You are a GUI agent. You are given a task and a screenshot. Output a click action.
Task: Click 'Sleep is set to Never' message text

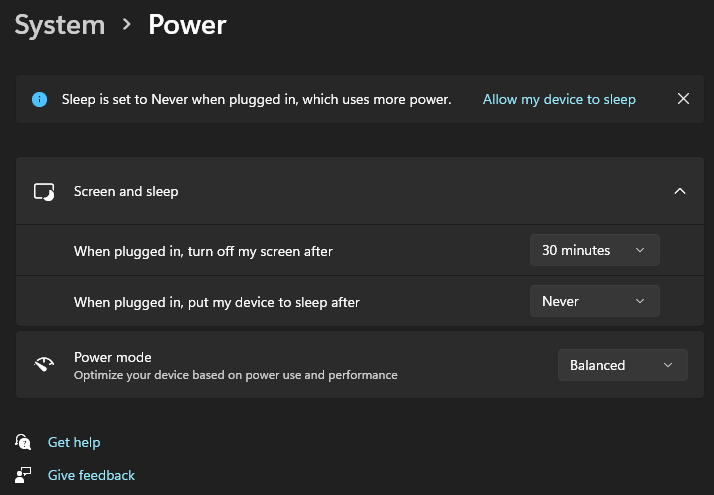coord(256,99)
